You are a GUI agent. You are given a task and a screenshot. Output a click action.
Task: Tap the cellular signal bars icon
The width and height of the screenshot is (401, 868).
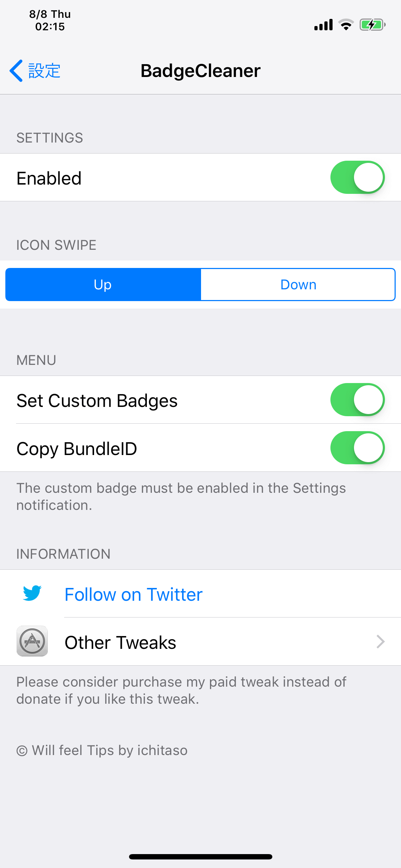point(323,25)
